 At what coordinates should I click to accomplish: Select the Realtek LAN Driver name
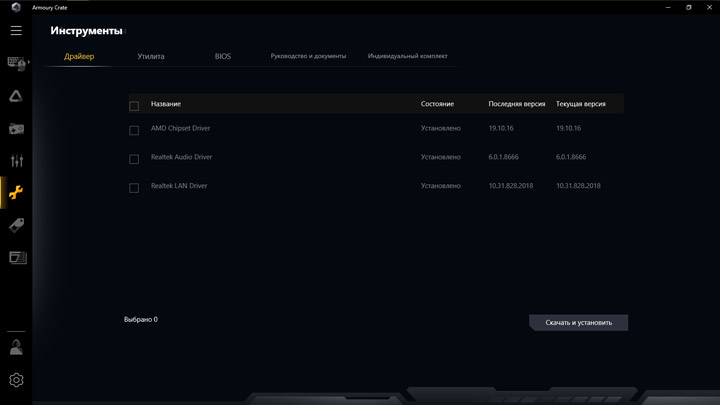pyautogui.click(x=179, y=186)
